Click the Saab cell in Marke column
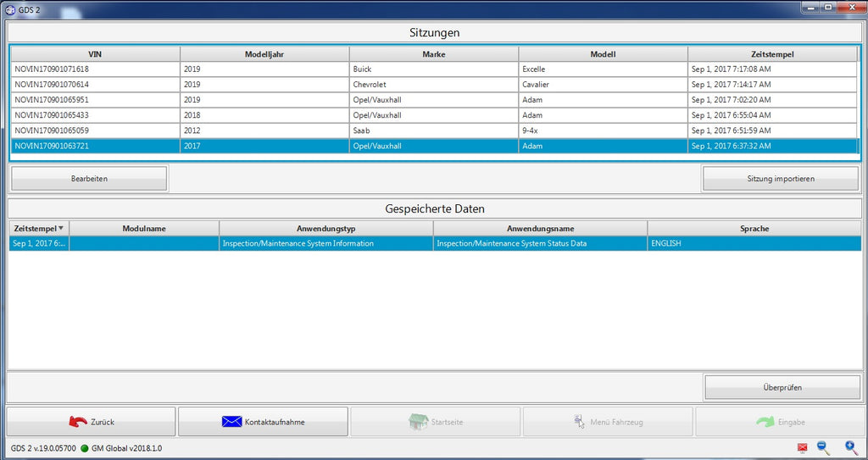 point(434,130)
